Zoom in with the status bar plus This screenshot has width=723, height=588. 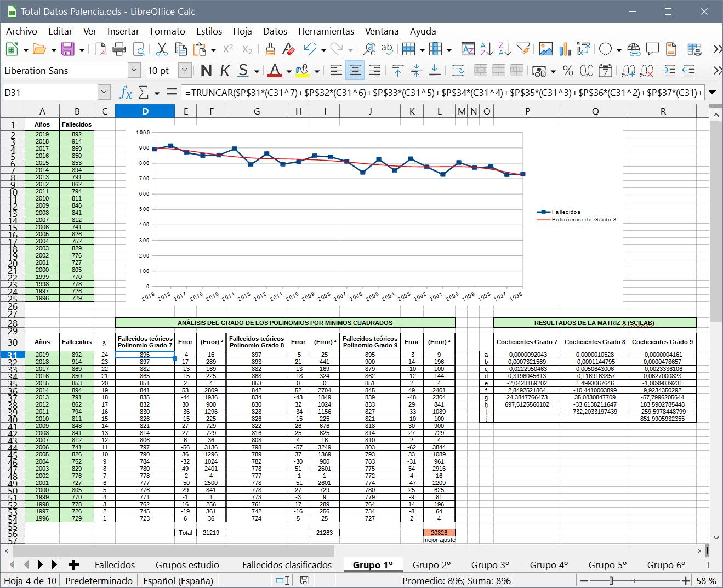[x=686, y=581]
